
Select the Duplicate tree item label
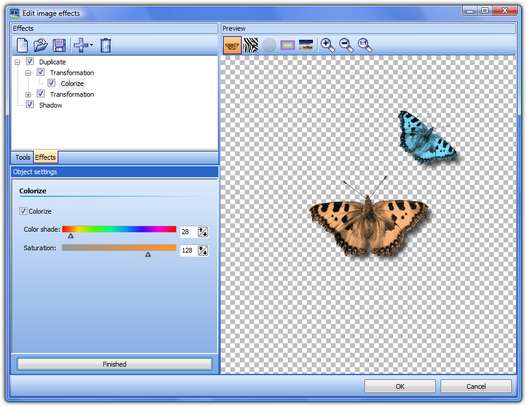(x=52, y=62)
